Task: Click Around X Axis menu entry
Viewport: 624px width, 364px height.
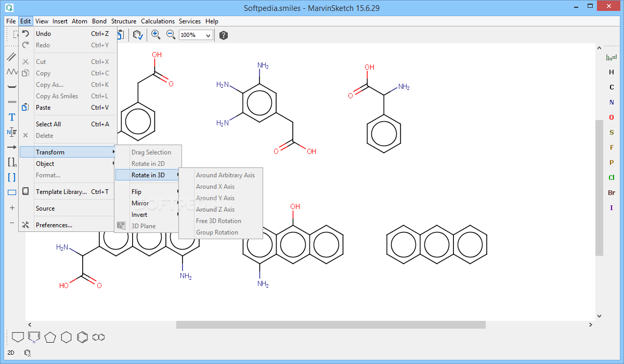Action: click(x=220, y=187)
